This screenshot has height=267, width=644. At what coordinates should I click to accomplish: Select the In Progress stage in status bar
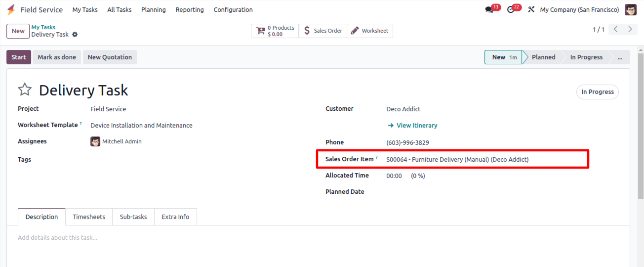pyautogui.click(x=586, y=57)
